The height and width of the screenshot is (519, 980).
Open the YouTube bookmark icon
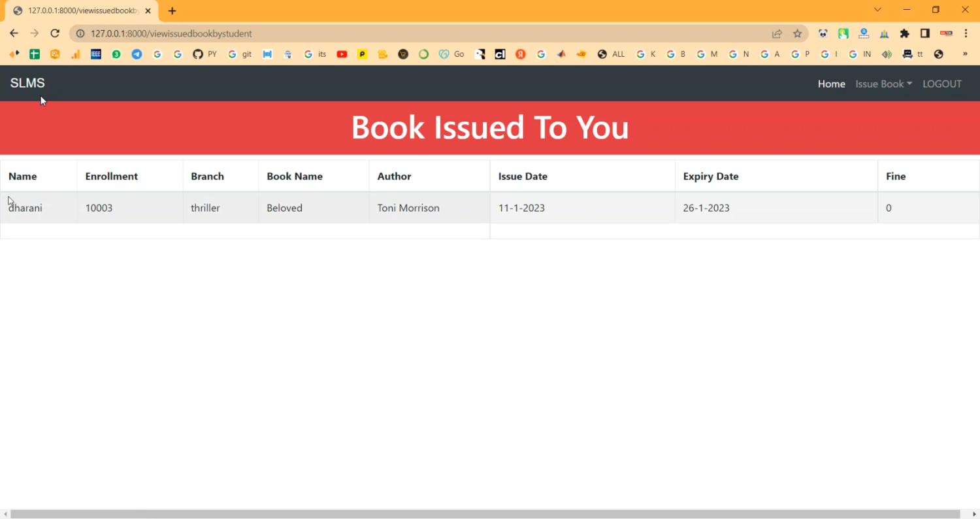342,54
